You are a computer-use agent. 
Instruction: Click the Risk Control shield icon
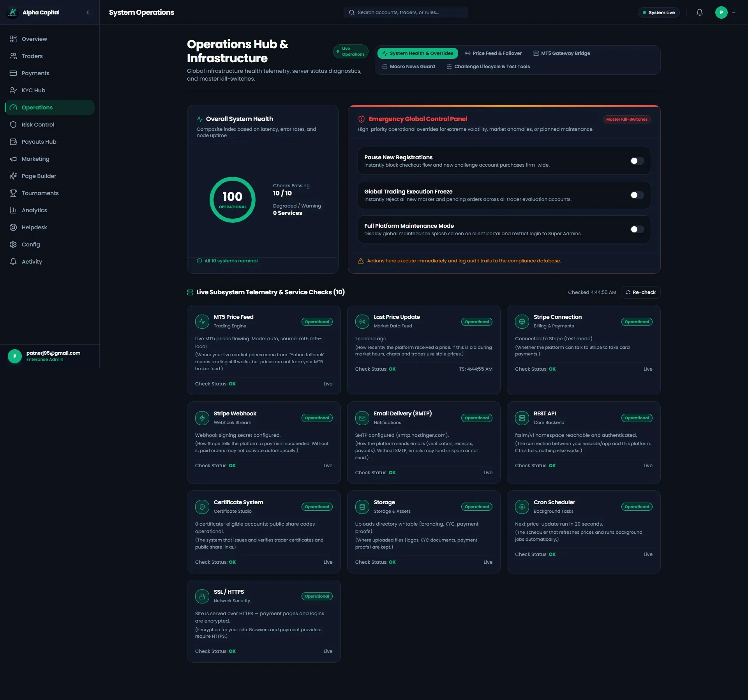tap(13, 125)
